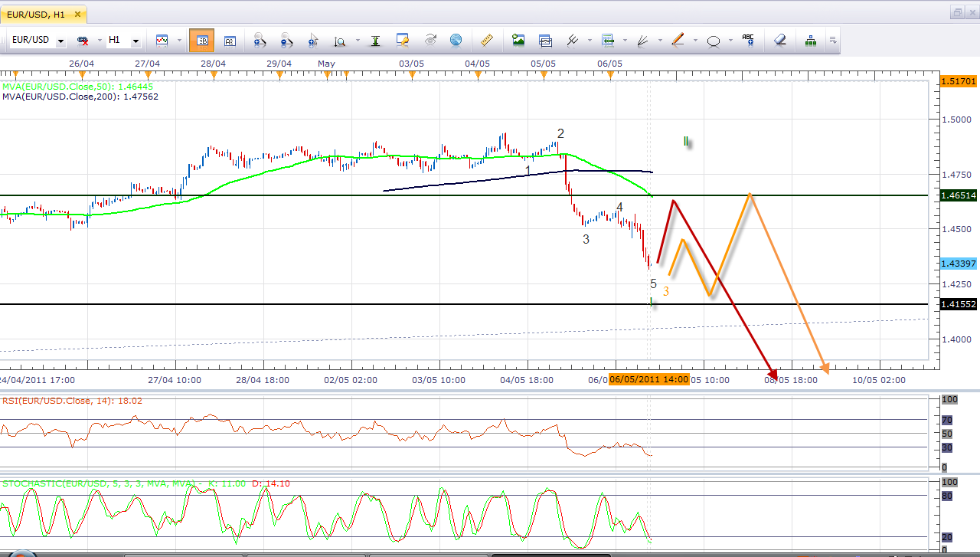Screen dimensions: 980x557
Task: Click the MVA 200 indicator label
Action: 80,97
